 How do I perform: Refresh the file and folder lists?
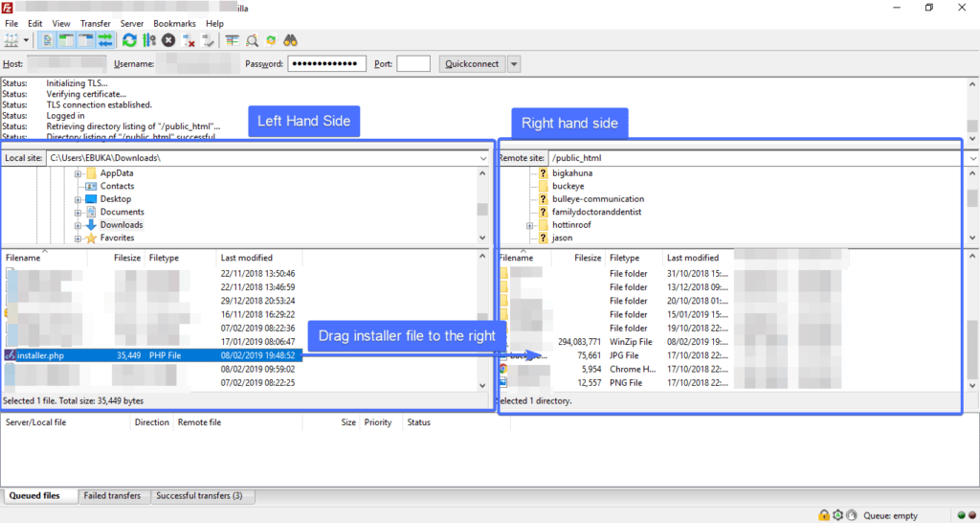pyautogui.click(x=129, y=40)
